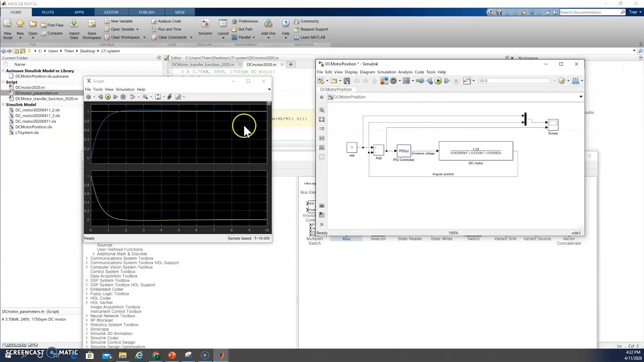Click Import Data in MATLAB toolstrip

click(x=74, y=29)
